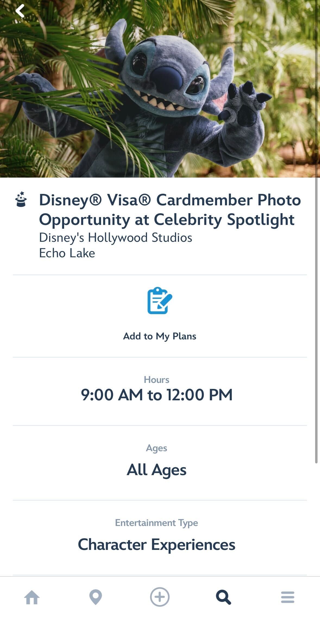Tap the plus circle button
The height and width of the screenshot is (644, 320).
(160, 597)
